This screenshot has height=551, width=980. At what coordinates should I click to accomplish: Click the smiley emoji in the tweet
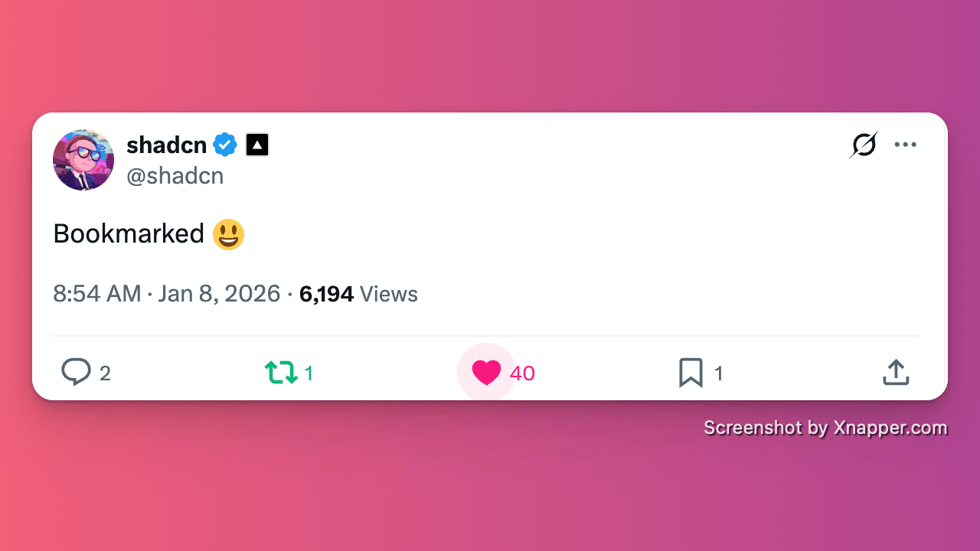(x=229, y=234)
